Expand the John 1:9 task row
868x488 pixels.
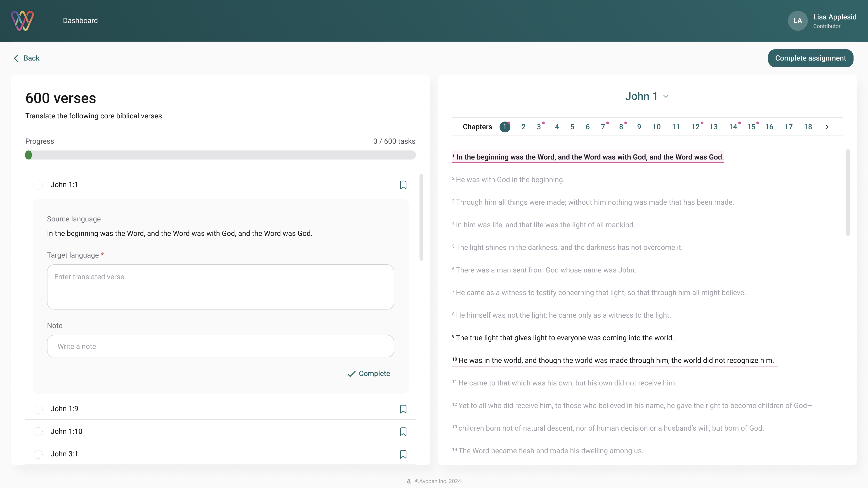tap(220, 408)
